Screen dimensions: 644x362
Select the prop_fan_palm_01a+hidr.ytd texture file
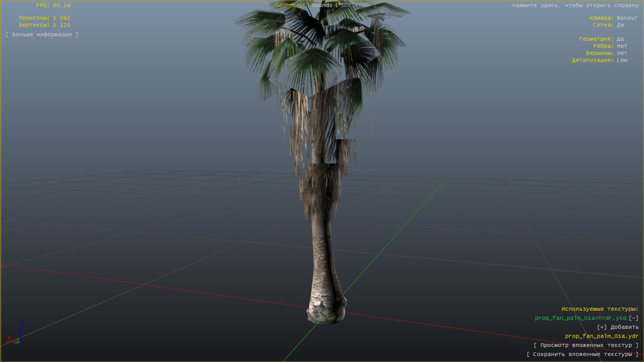point(581,318)
